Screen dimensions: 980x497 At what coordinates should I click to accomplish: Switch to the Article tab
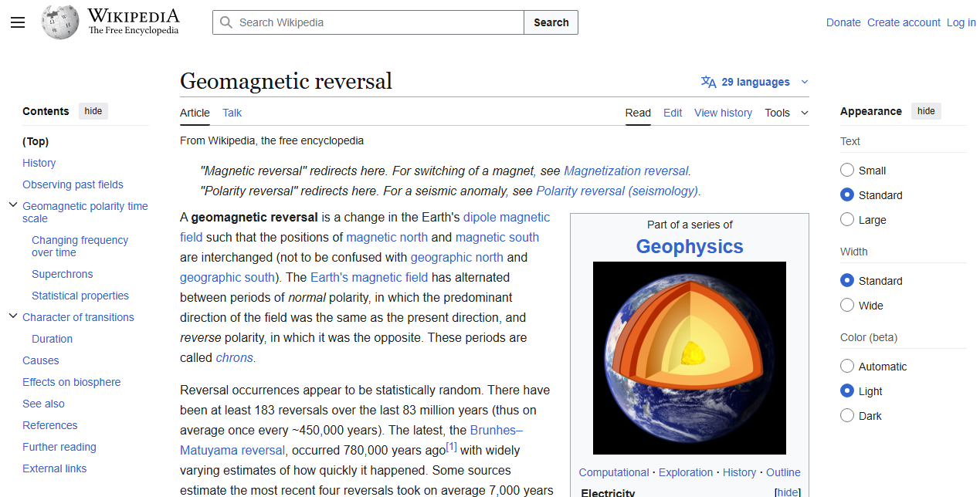click(195, 113)
